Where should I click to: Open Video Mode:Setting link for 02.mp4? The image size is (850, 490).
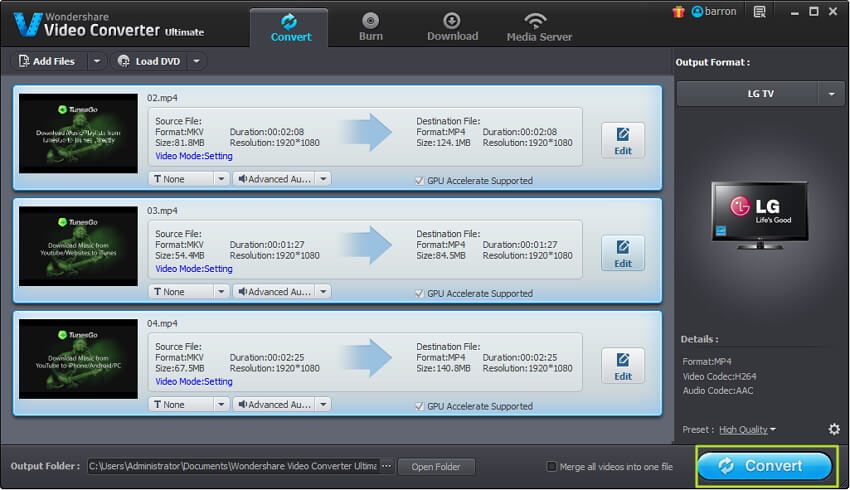pyautogui.click(x=194, y=156)
